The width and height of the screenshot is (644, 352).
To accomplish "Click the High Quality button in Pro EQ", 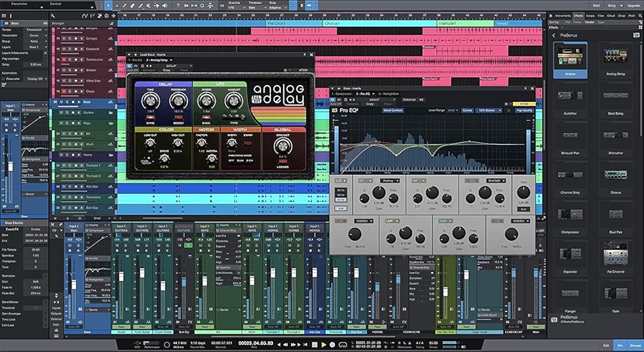I will (x=524, y=110).
